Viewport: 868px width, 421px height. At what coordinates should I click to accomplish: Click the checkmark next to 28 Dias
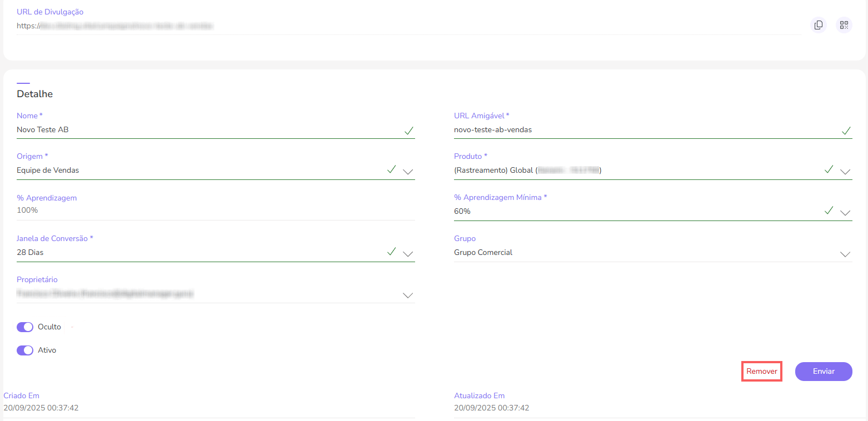(x=391, y=252)
